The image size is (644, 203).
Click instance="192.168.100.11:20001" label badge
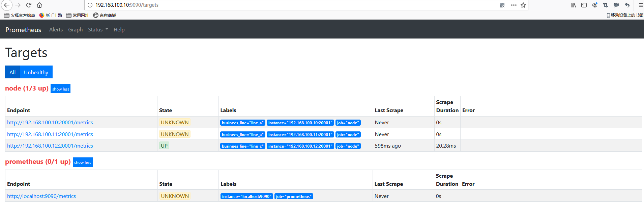point(300,134)
